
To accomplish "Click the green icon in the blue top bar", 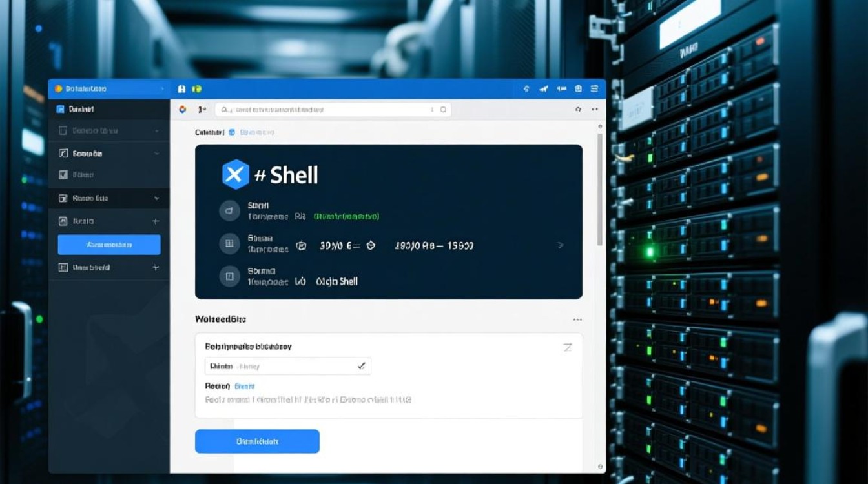I will coord(196,88).
